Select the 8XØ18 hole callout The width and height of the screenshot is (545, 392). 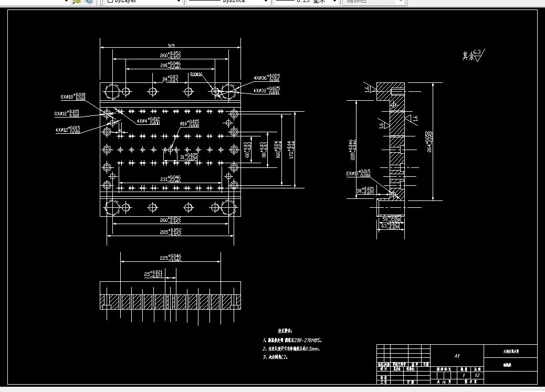click(x=73, y=97)
